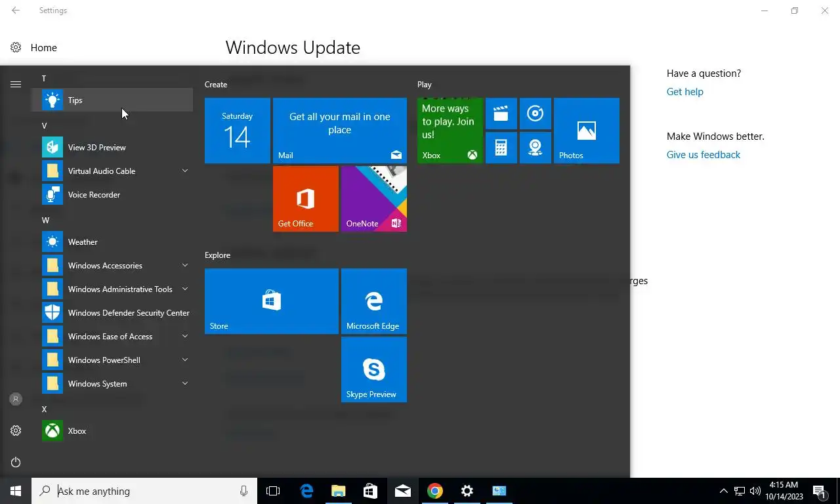Image resolution: width=840 pixels, height=504 pixels.
Task: Open the Groove Music tile
Action: 535,114
